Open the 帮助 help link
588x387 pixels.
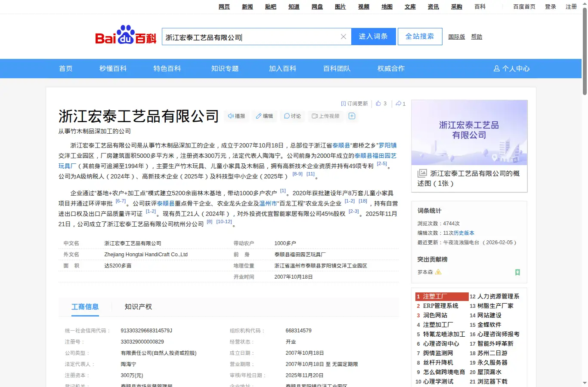[x=477, y=37]
